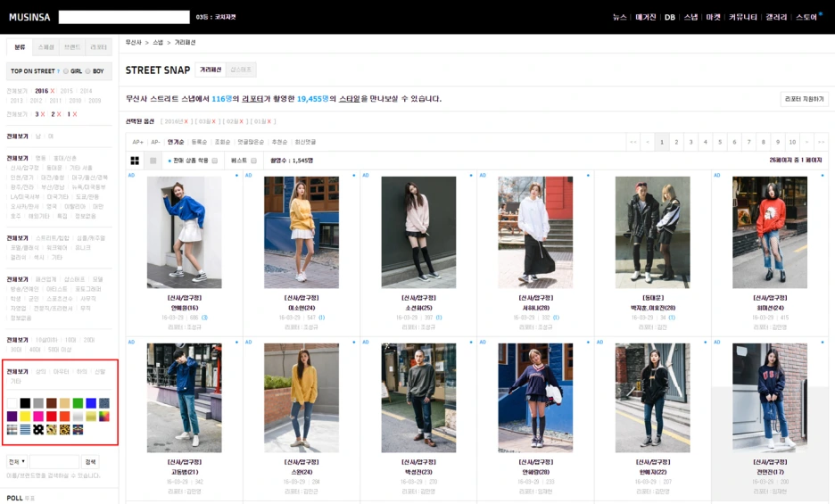The width and height of the screenshot is (835, 504).
Task: Go to last page double-arrow
Action: (x=821, y=142)
